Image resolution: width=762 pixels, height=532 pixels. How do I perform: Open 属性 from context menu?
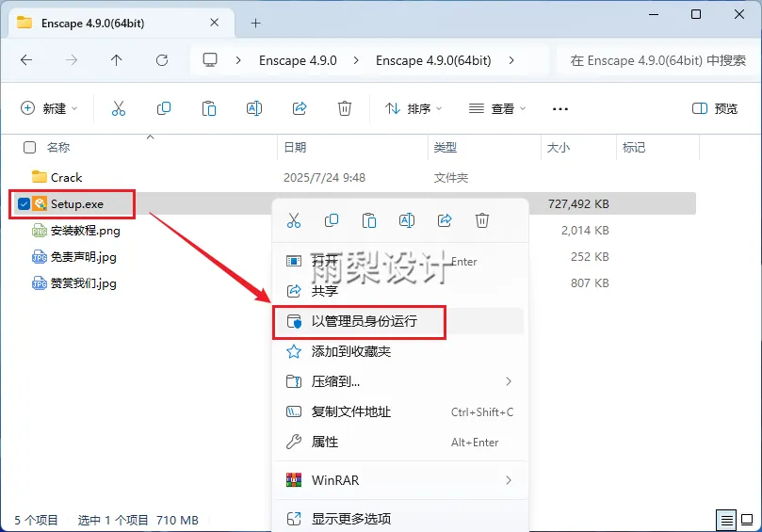[x=400, y=443]
